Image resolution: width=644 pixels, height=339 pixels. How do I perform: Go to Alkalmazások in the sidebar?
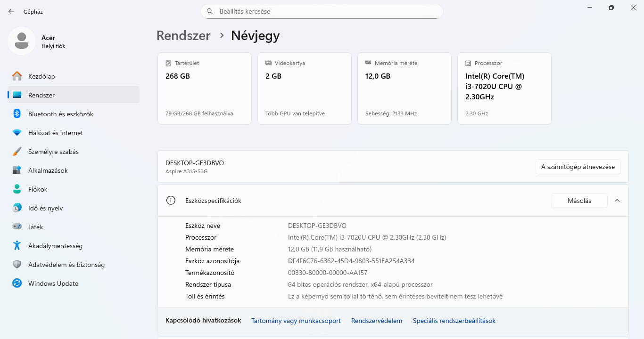coord(48,170)
